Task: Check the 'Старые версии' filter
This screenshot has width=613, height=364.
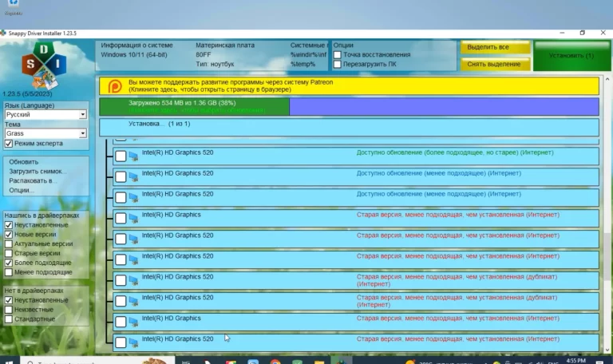Action: (x=9, y=253)
